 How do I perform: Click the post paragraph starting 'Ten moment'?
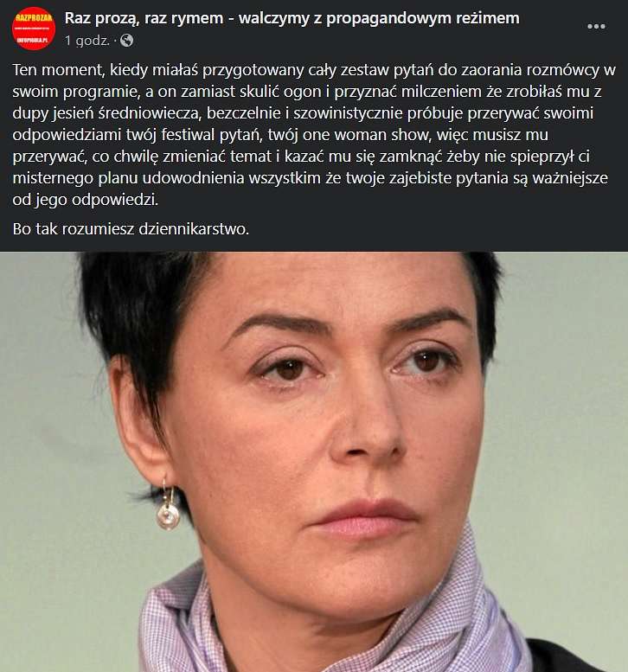314,135
